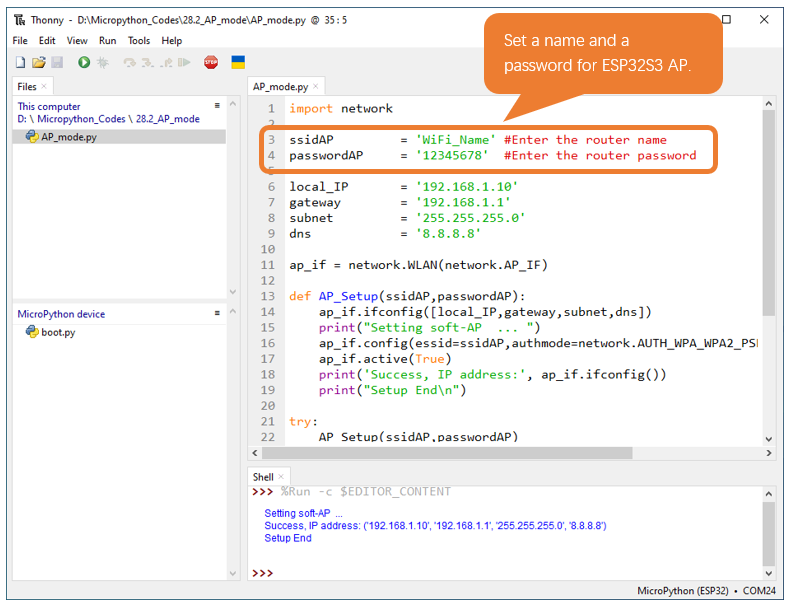Select AP_mode.py in local files

click(119, 137)
